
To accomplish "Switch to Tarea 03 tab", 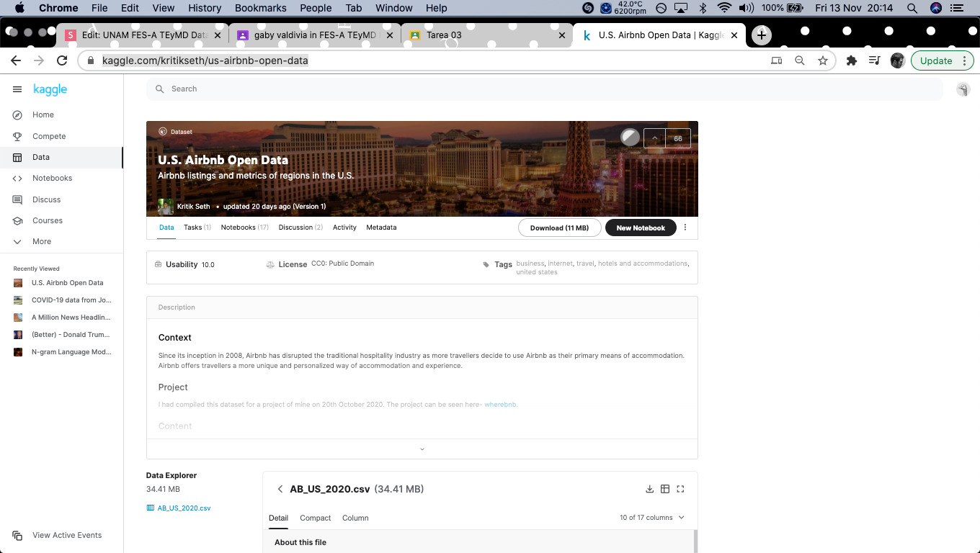I will pyautogui.click(x=488, y=35).
